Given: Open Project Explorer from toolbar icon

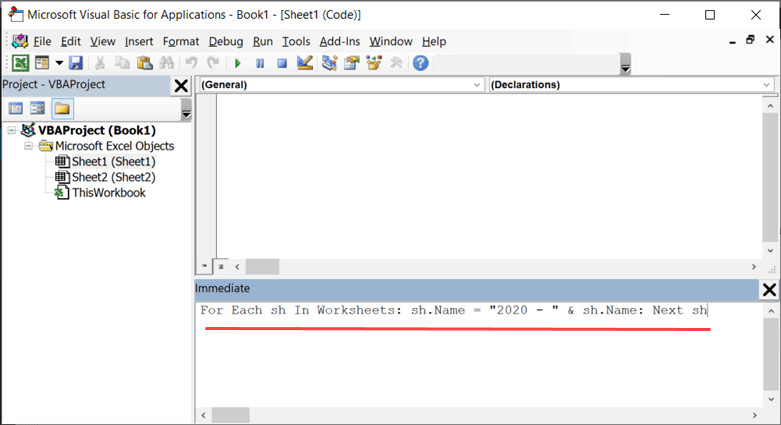Looking at the screenshot, I should click(x=330, y=63).
